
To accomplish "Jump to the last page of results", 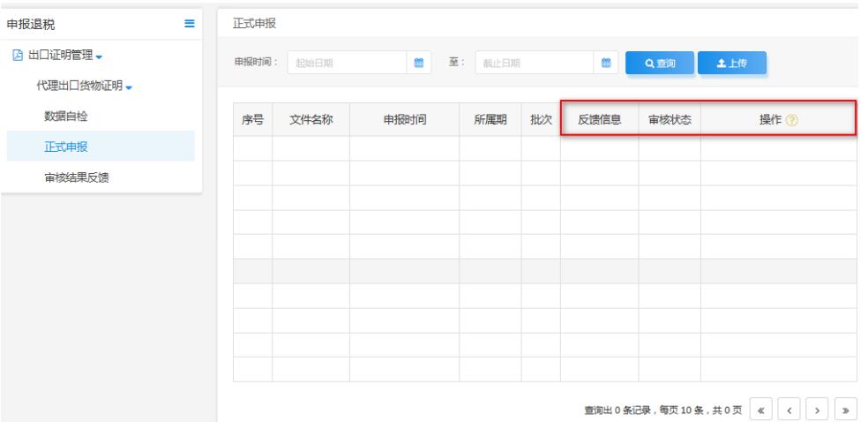I will pyautogui.click(x=844, y=411).
